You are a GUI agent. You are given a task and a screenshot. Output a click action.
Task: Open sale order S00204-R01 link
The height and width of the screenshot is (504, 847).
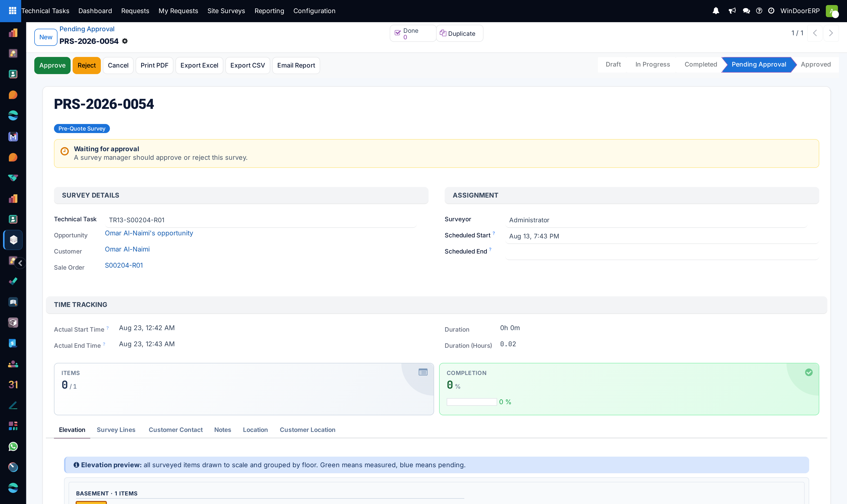coord(124,265)
